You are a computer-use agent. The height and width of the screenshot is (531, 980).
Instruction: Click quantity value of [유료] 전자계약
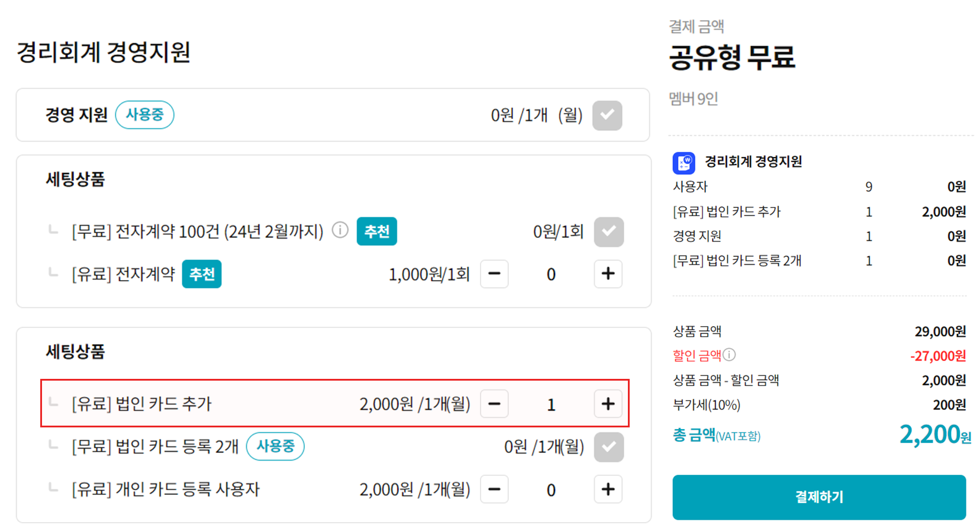coord(551,275)
